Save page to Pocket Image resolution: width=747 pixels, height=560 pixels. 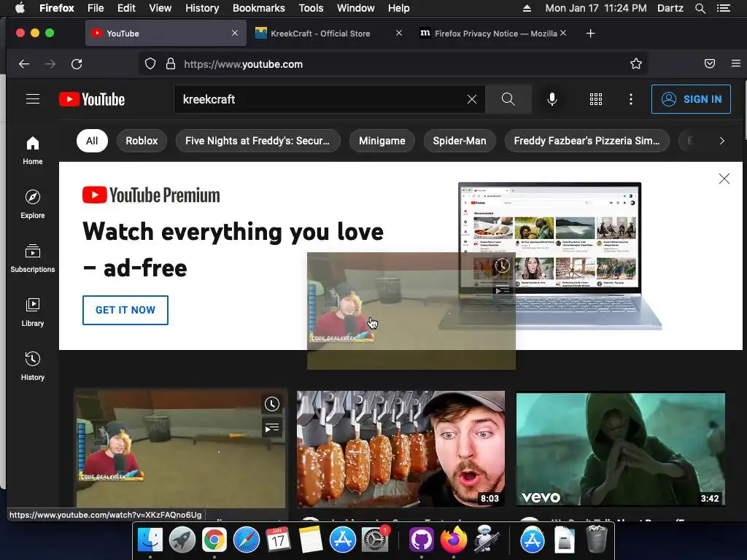tap(710, 64)
